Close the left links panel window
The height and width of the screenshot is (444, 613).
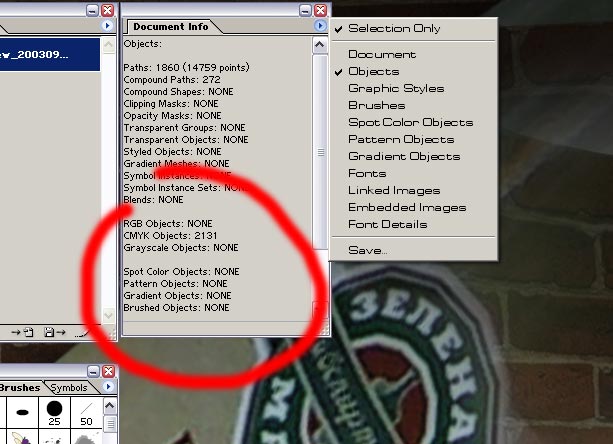108,10
